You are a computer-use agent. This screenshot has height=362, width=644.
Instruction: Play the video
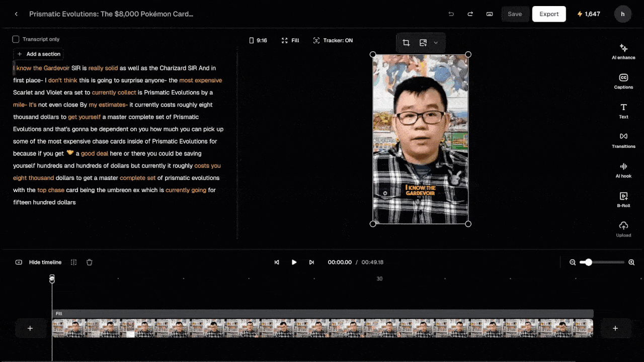click(x=294, y=262)
